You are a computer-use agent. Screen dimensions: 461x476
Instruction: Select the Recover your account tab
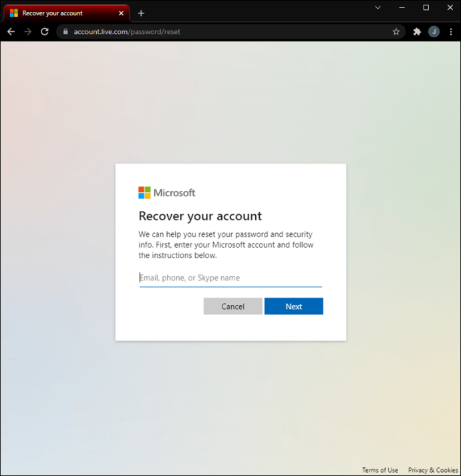66,13
